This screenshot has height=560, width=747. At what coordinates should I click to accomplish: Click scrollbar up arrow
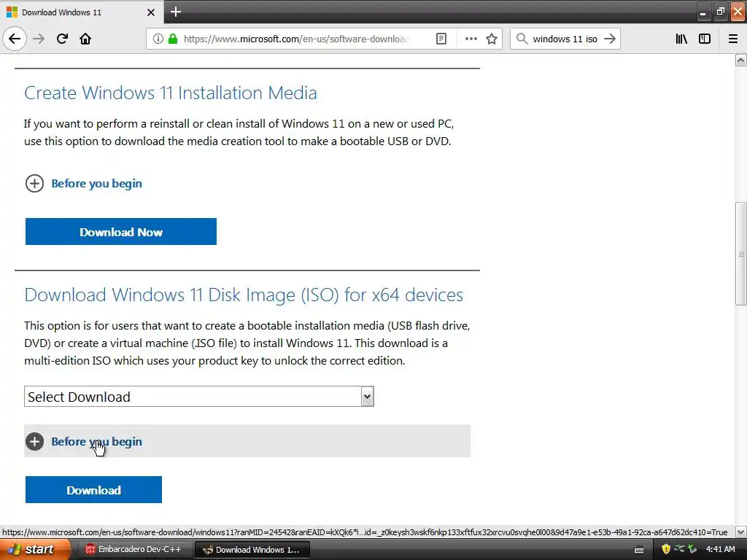(741, 60)
